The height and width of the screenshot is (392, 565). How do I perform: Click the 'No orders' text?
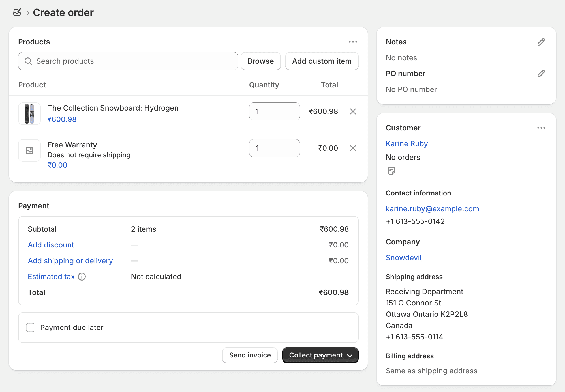(x=403, y=157)
